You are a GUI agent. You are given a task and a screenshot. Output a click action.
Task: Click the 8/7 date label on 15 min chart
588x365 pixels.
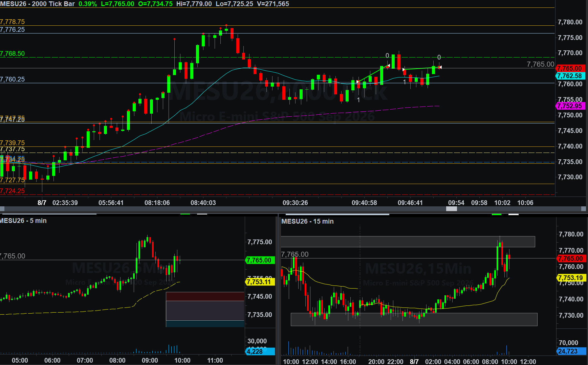click(414, 362)
